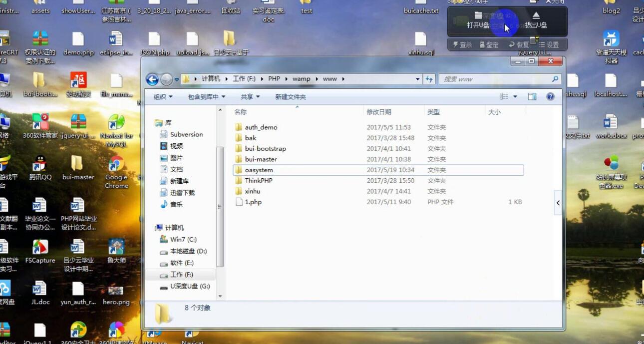The image size is (644, 344).
Task: Open Navicat for MySQL desktop shortcut
Action: (x=116, y=130)
